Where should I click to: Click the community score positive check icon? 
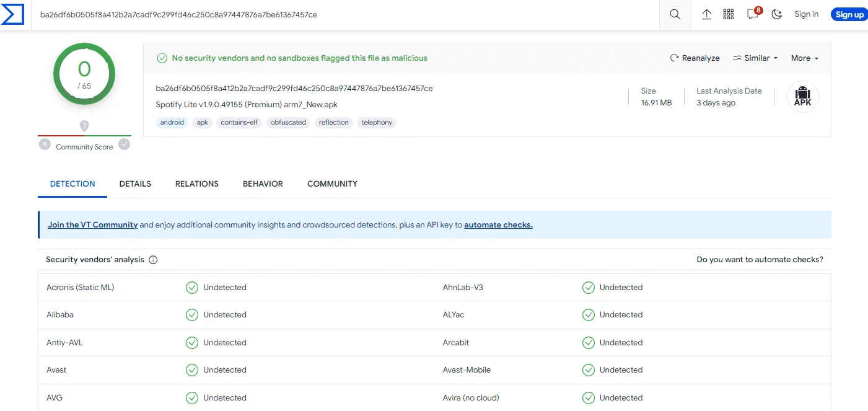coord(124,144)
